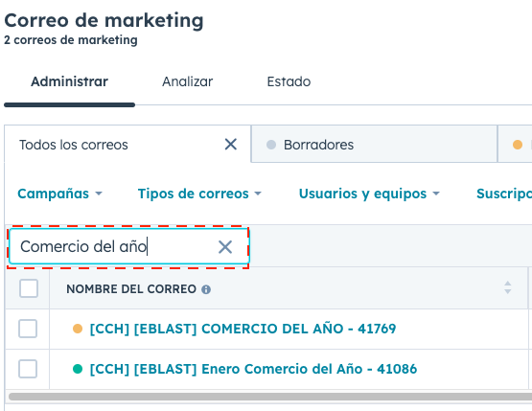Switch to the Administrar tab
The image size is (532, 411).
[70, 81]
